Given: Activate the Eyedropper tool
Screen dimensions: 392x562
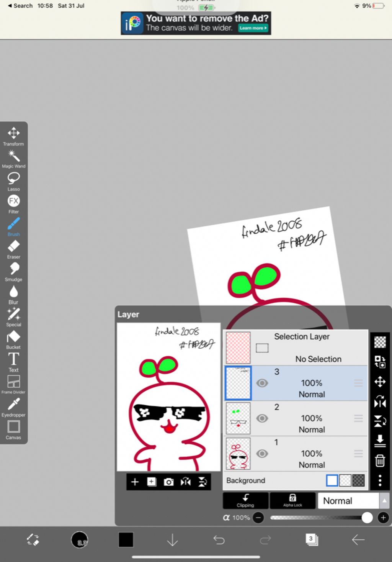Looking at the screenshot, I should [13, 407].
